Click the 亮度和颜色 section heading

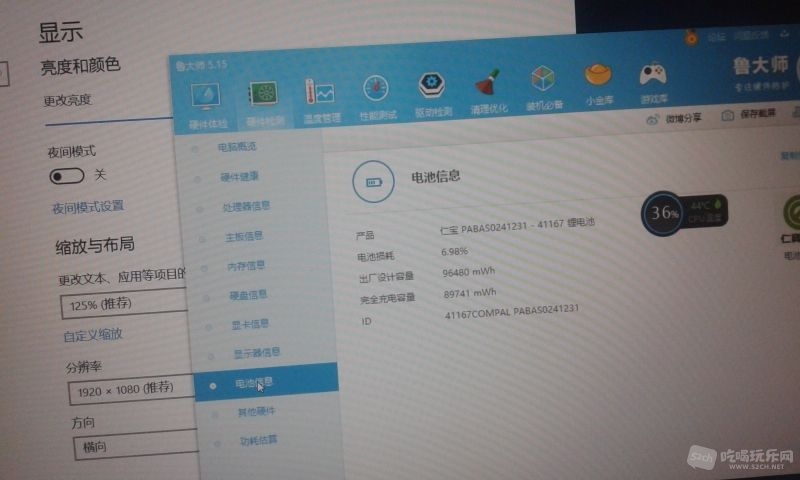(x=80, y=66)
